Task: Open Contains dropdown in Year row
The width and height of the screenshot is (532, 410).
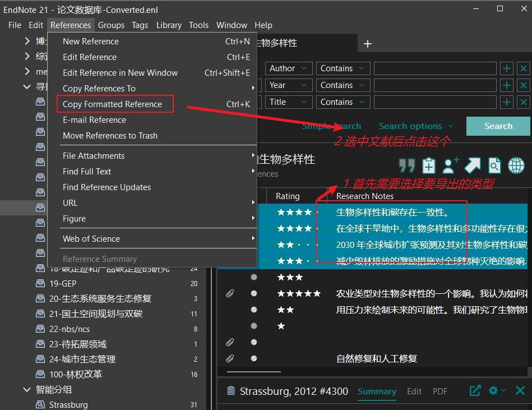Action: tap(343, 85)
